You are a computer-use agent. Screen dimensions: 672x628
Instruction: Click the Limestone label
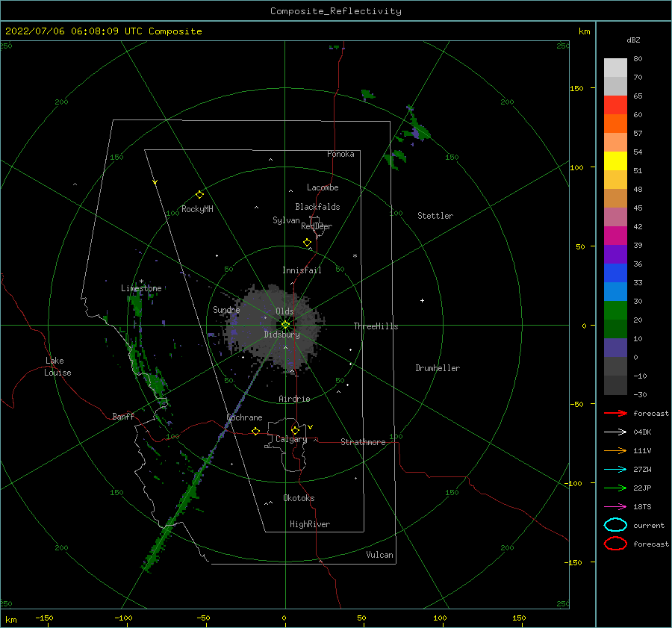point(141,288)
